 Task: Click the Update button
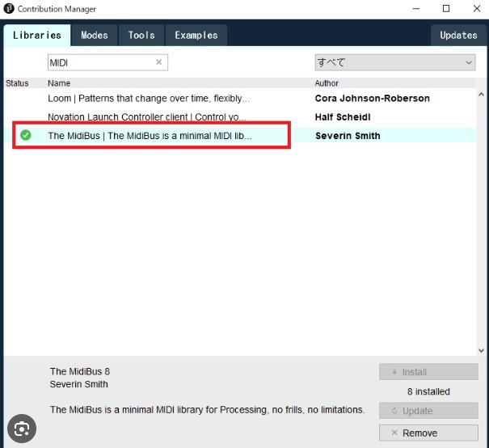(x=428, y=411)
